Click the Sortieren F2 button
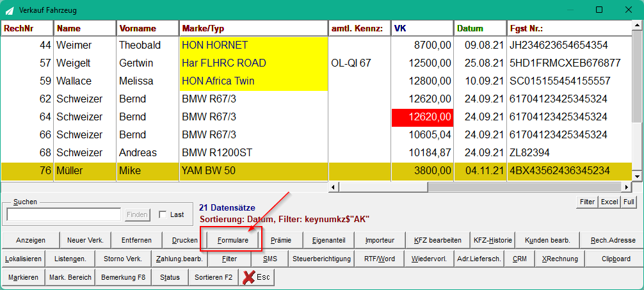The height and width of the screenshot is (290, 644). pos(214,277)
